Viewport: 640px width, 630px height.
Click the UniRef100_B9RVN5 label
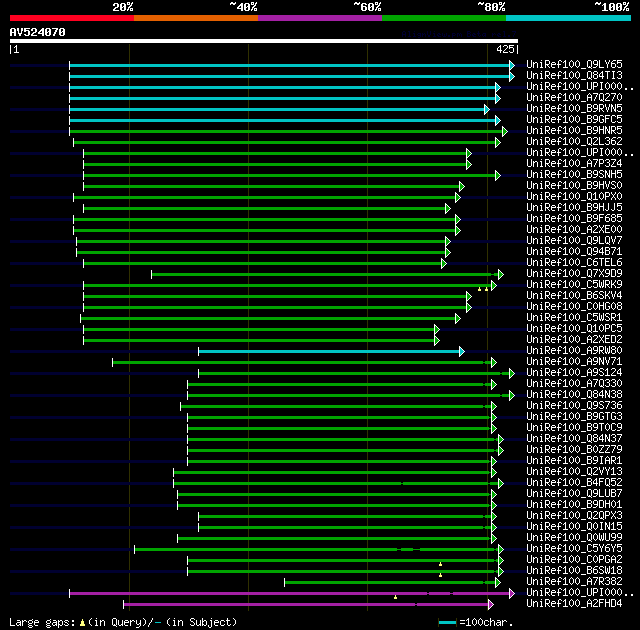(x=574, y=109)
